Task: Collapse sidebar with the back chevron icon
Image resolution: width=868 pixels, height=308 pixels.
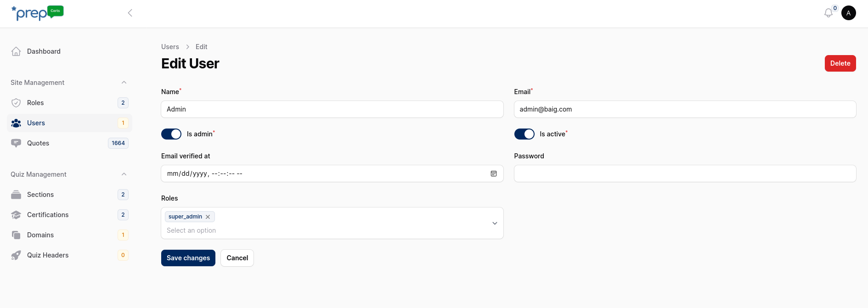Action: click(130, 13)
